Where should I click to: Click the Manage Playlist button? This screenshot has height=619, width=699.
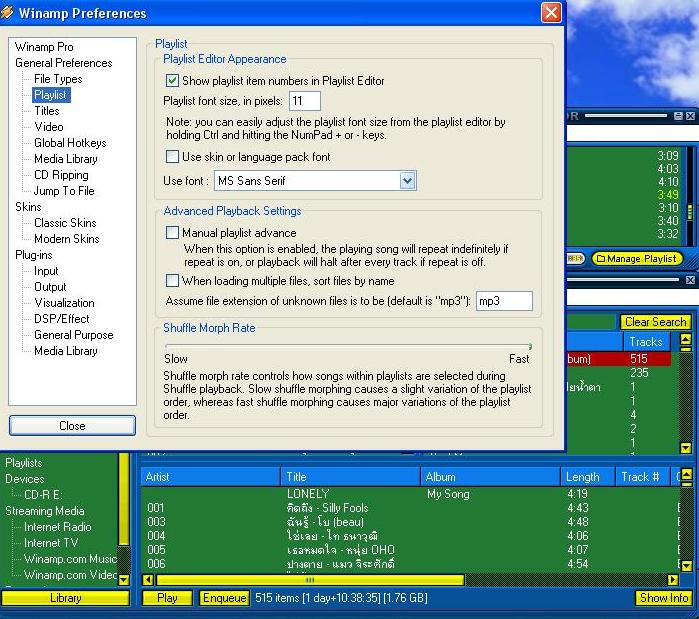click(x=637, y=258)
